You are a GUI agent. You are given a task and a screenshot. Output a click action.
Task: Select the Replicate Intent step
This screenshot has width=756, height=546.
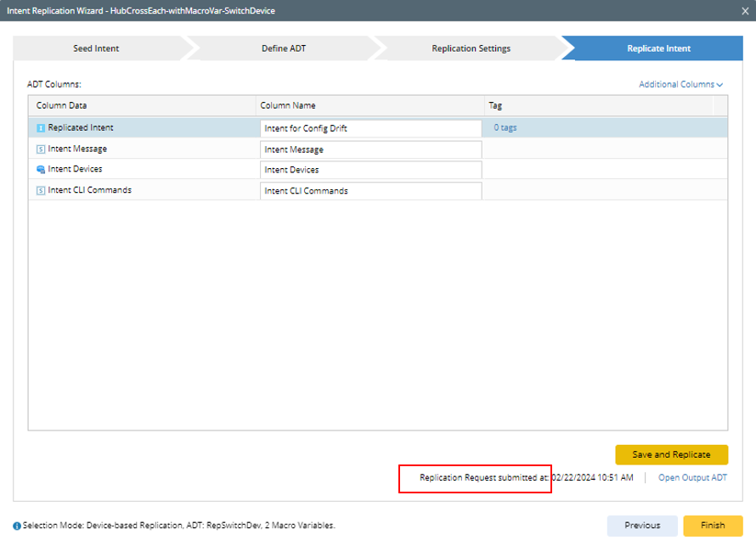(x=658, y=48)
